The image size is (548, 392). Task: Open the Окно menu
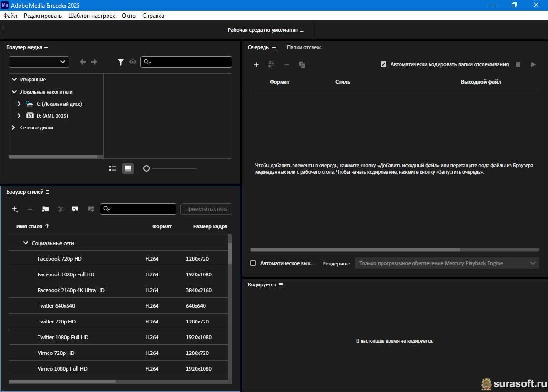[x=128, y=16]
